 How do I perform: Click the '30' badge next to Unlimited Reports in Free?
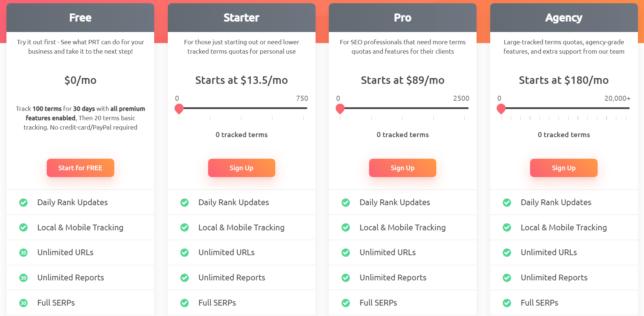click(23, 278)
